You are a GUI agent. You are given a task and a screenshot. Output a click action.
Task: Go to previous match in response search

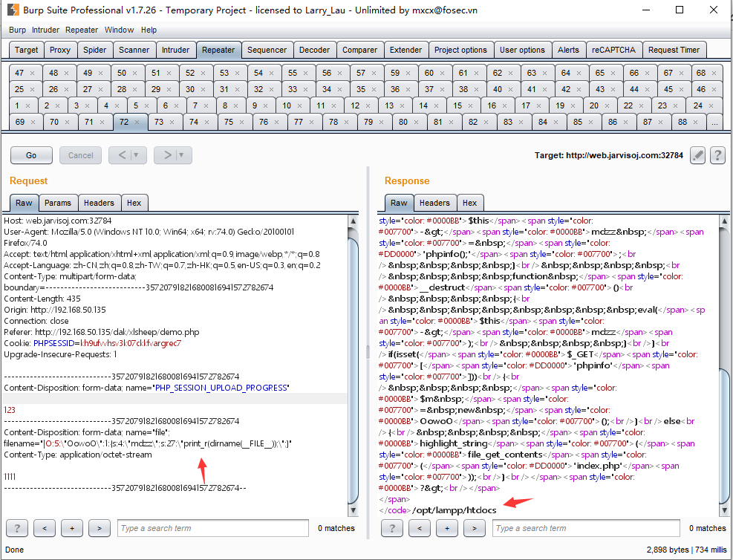point(420,528)
